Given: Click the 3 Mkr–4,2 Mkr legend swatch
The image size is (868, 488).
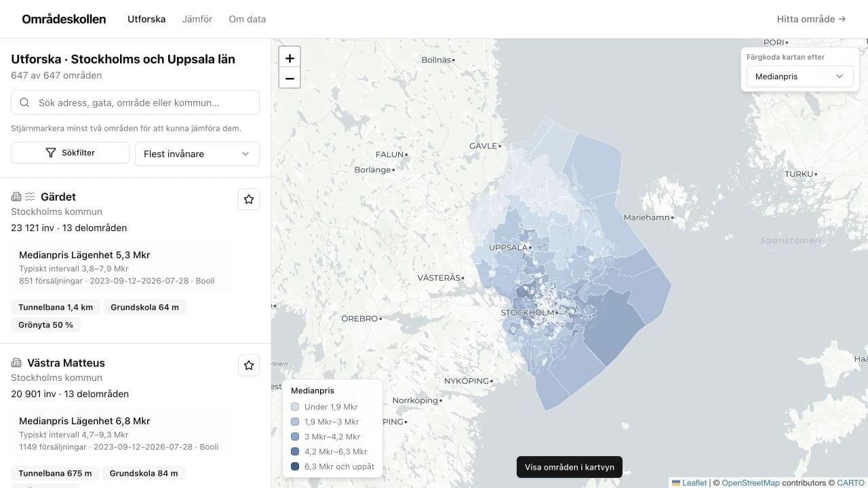Looking at the screenshot, I should tap(295, 436).
